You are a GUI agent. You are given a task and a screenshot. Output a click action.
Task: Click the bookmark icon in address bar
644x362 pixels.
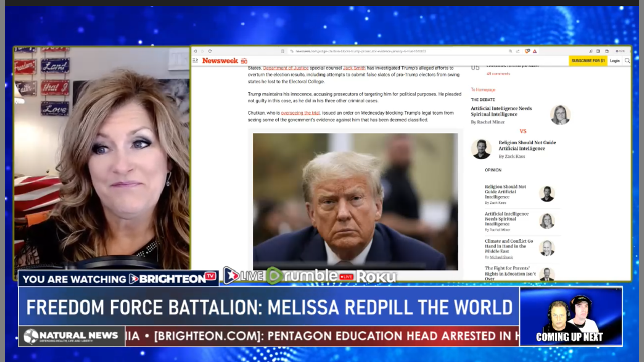pos(283,51)
